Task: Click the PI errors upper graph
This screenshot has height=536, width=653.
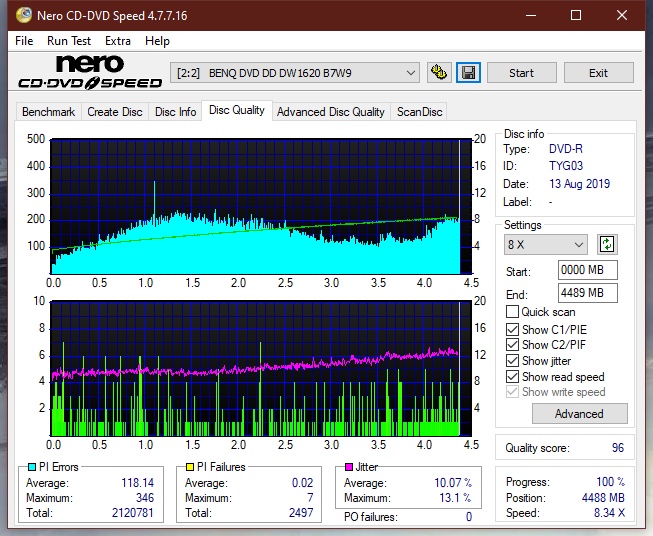Action: point(261,206)
